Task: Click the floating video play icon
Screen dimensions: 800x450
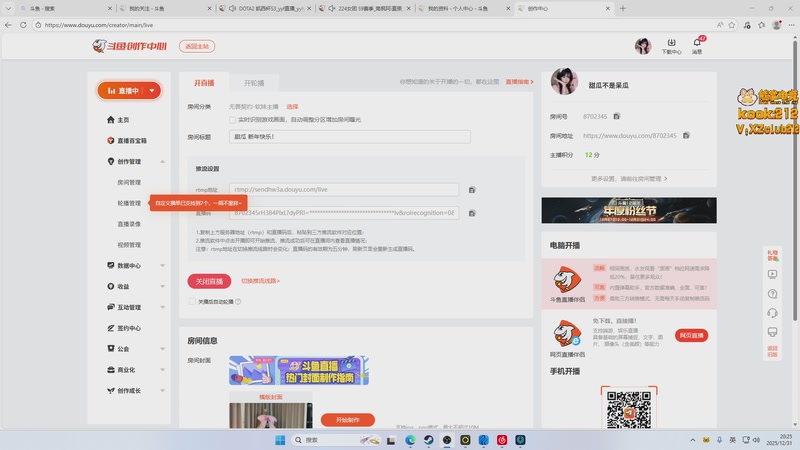Action: point(772,274)
